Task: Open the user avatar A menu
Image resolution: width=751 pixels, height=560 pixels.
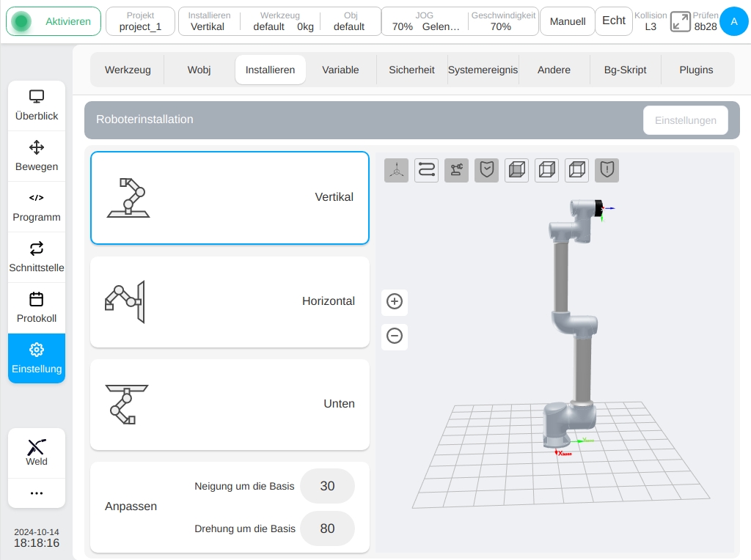Action: pyautogui.click(x=733, y=21)
